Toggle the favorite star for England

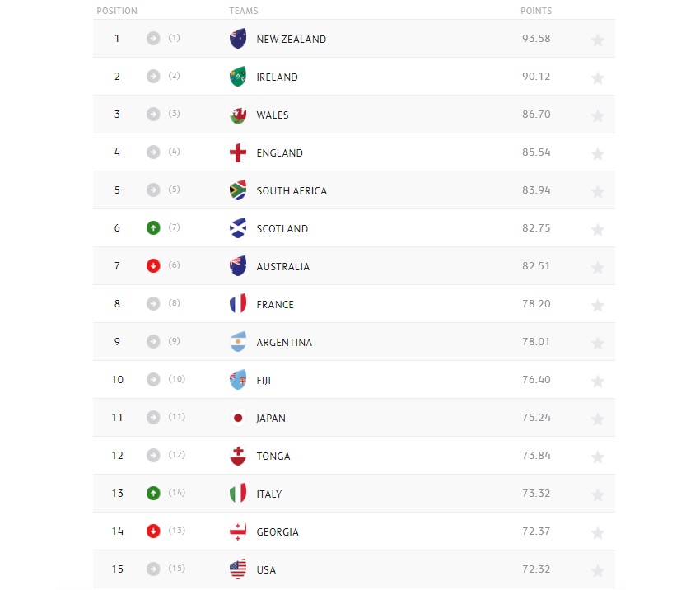pyautogui.click(x=597, y=154)
